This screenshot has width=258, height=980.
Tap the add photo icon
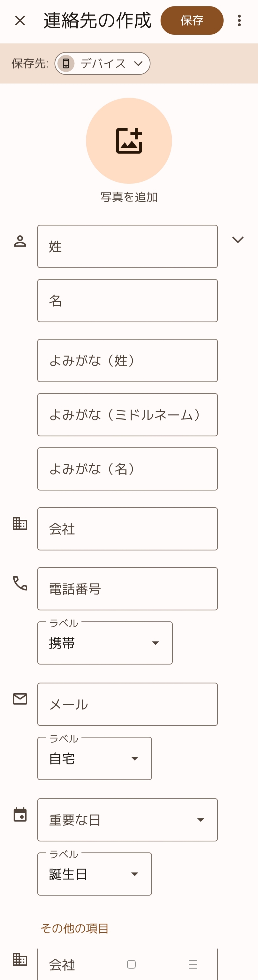(x=129, y=141)
